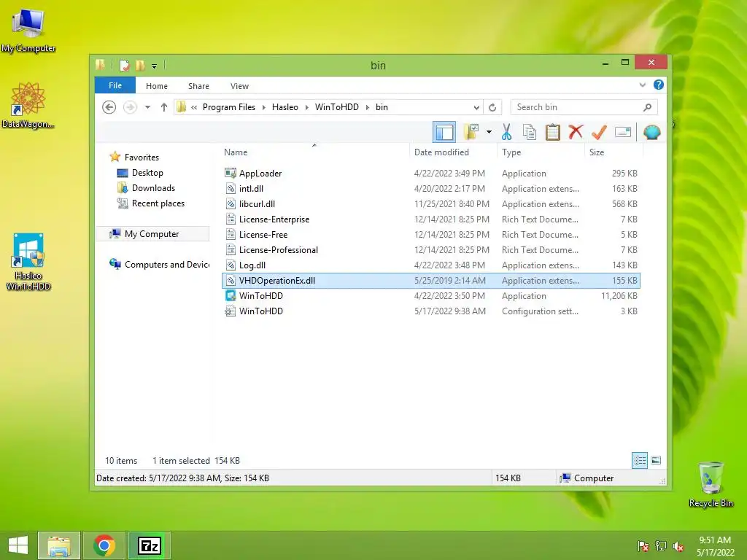Click the Paste clipboard icon
The height and width of the screenshot is (560, 747).
pyautogui.click(x=553, y=132)
